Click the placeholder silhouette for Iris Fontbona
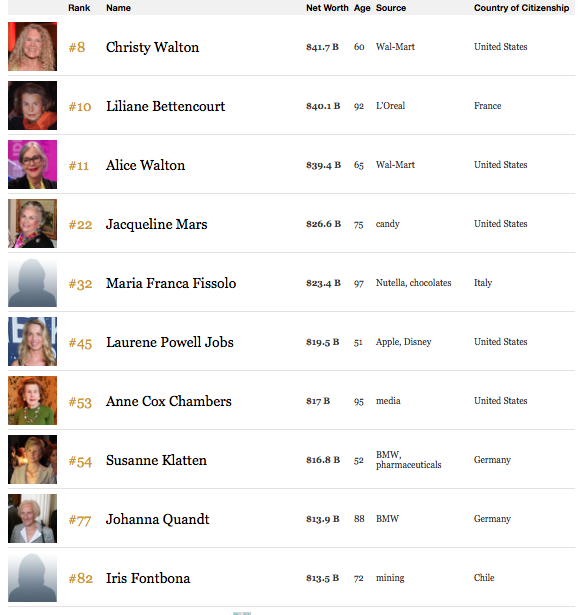Screen dimensions: 585x615 coord(33,578)
